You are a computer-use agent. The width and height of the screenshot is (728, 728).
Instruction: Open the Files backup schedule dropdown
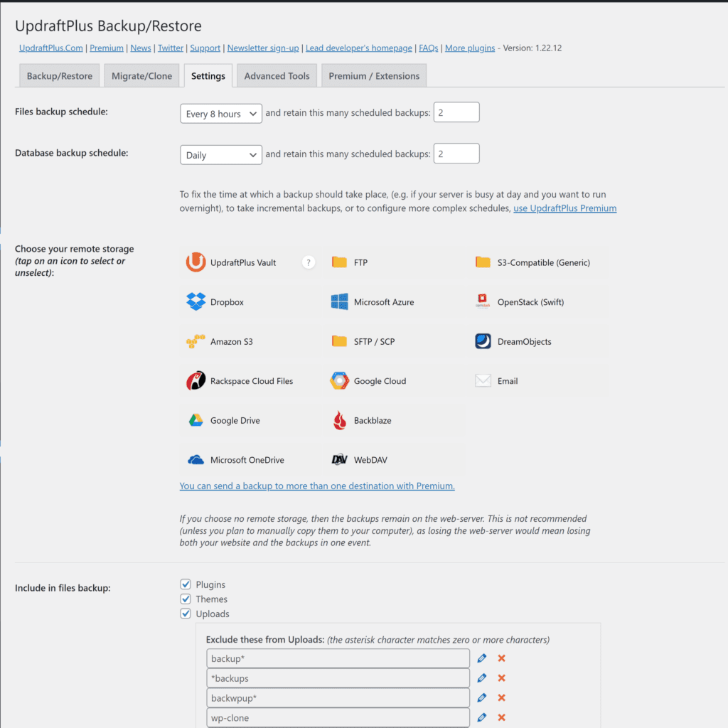click(221, 114)
